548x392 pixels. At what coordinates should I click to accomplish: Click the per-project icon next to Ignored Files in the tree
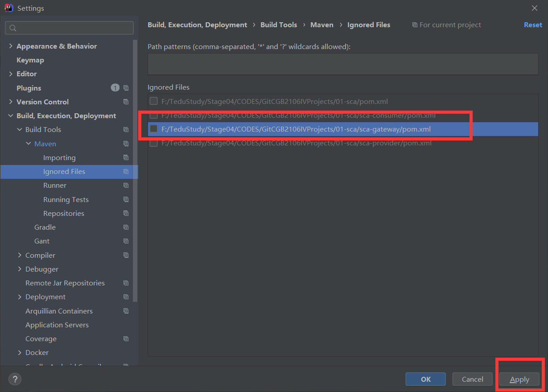(x=126, y=171)
